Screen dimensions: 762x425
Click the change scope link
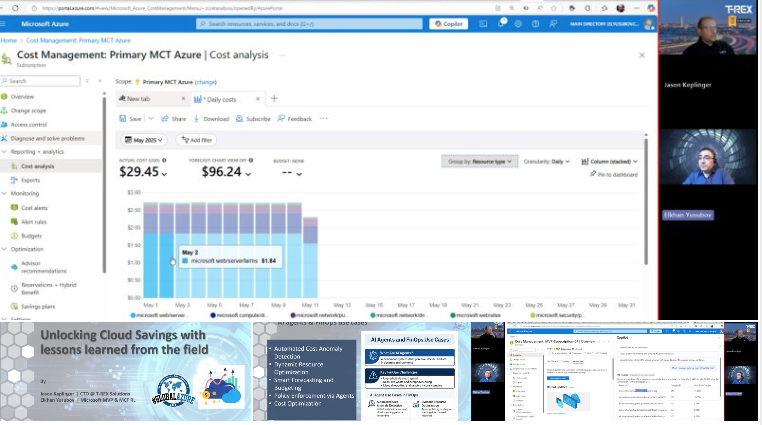[x=206, y=82]
